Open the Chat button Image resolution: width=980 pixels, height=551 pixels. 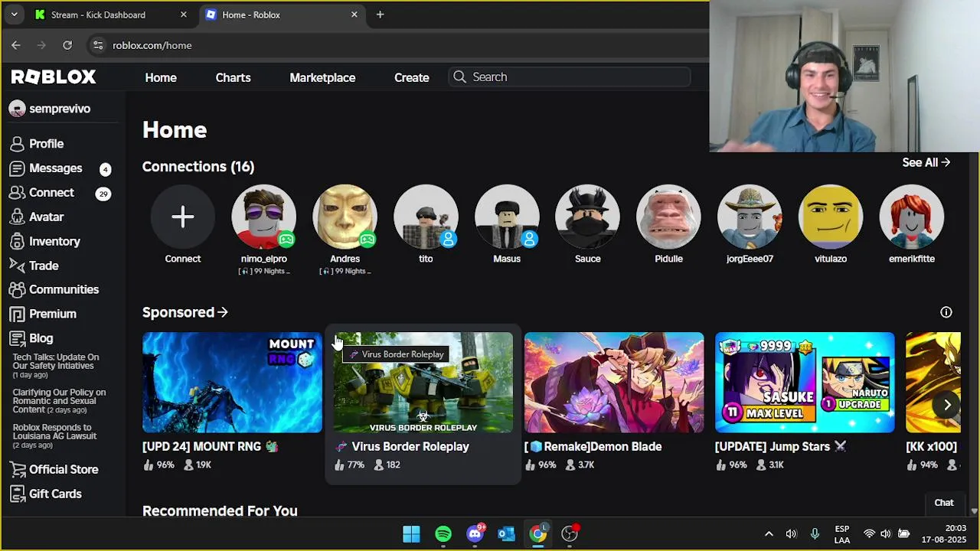click(x=944, y=503)
